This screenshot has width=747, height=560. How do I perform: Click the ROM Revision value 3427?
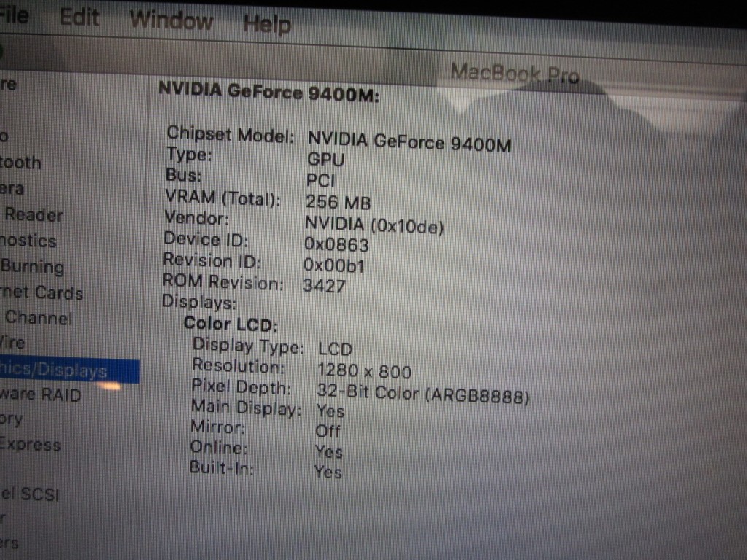324,286
